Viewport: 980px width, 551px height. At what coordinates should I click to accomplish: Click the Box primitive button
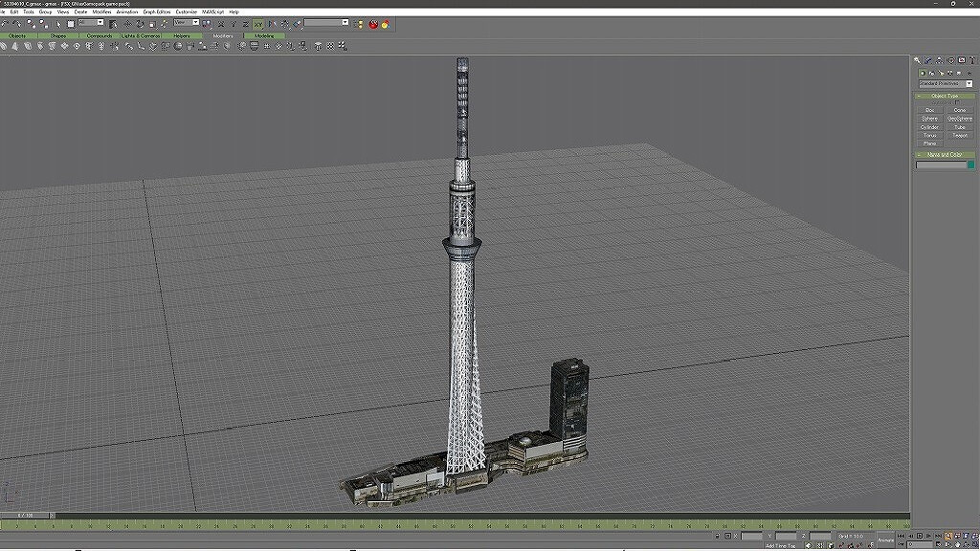coord(929,110)
